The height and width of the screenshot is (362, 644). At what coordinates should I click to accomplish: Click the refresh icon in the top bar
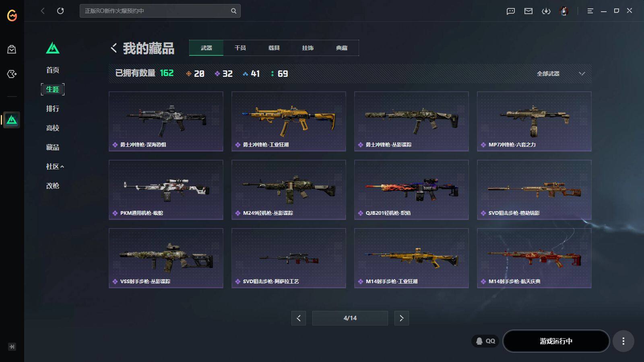click(60, 11)
